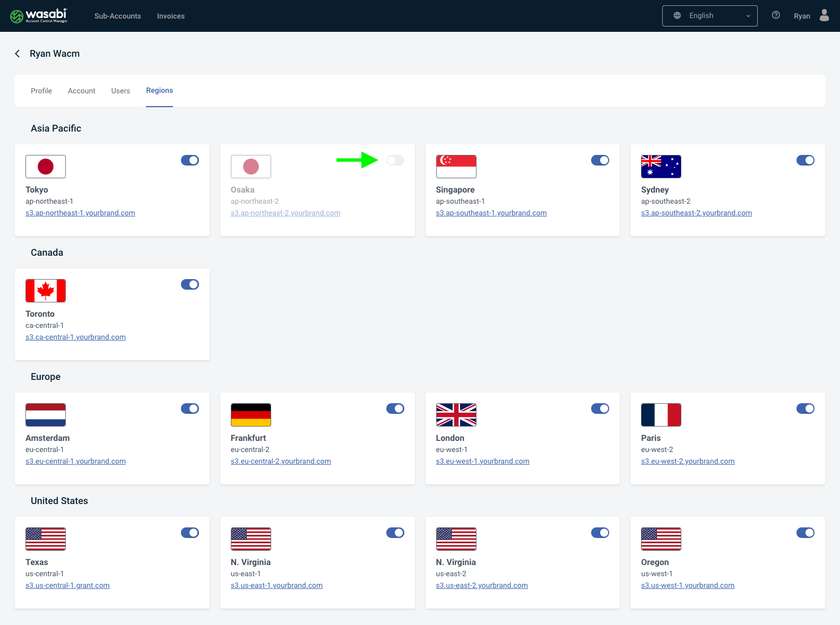Disable the Singapore region toggle
The width and height of the screenshot is (840, 625).
click(600, 160)
